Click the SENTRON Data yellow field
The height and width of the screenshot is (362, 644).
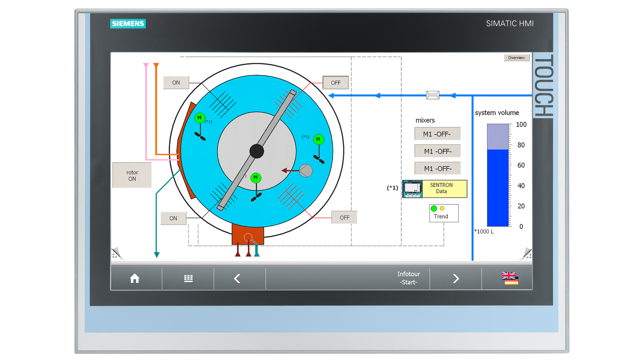[444, 188]
